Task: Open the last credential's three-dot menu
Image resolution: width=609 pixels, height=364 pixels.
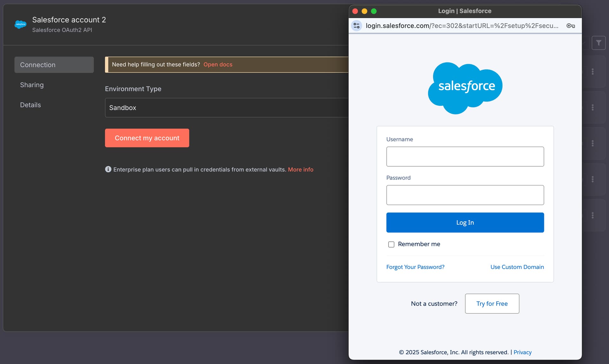Action: pos(593,215)
